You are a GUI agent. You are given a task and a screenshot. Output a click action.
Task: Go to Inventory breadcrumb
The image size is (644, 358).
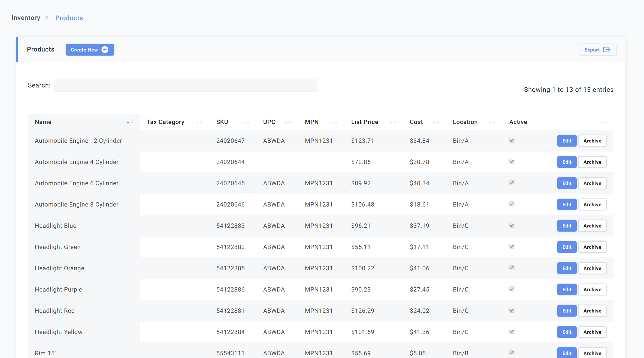(26, 18)
